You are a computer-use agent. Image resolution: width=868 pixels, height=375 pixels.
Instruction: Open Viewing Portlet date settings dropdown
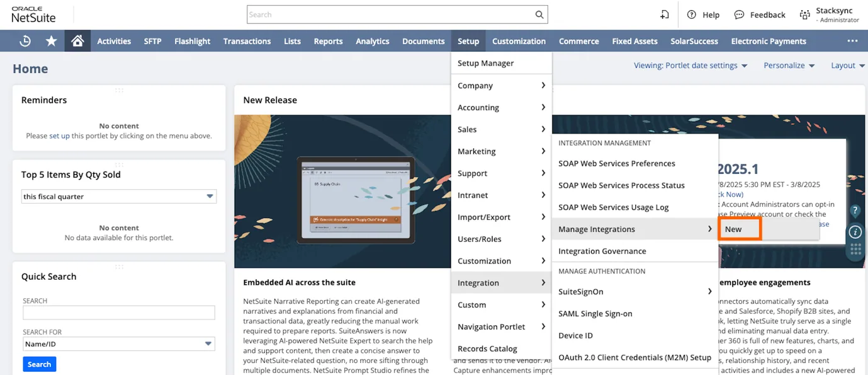pos(690,66)
